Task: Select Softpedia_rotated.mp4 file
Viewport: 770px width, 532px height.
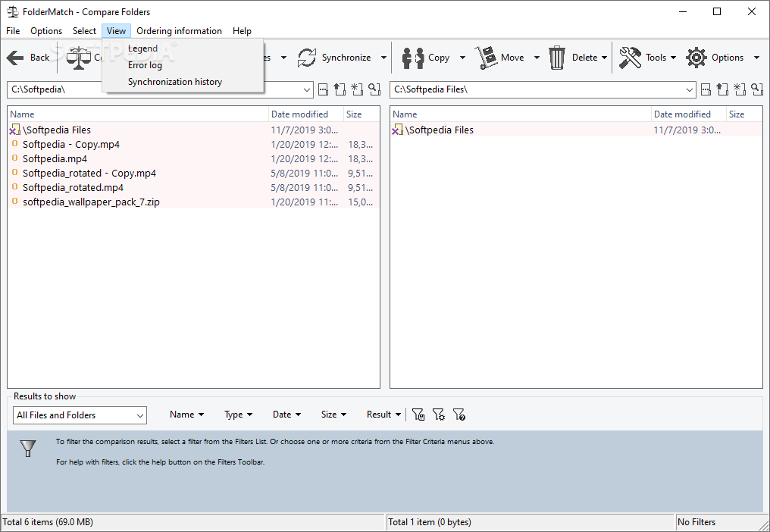Action: pos(193,188)
